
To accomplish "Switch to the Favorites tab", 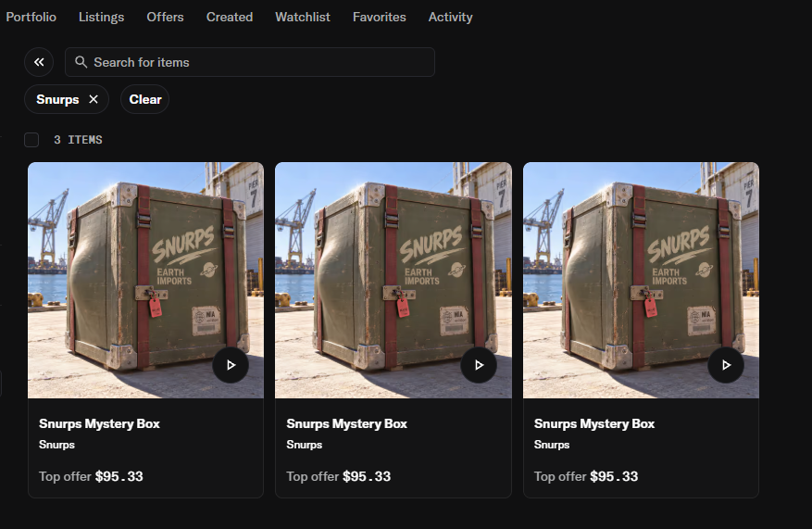I will tap(379, 17).
